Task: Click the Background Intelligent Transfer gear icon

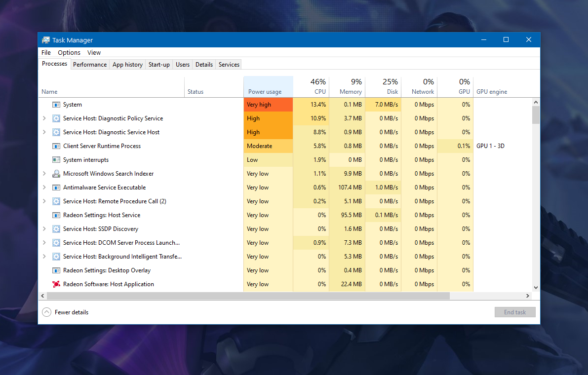Action: (56, 257)
